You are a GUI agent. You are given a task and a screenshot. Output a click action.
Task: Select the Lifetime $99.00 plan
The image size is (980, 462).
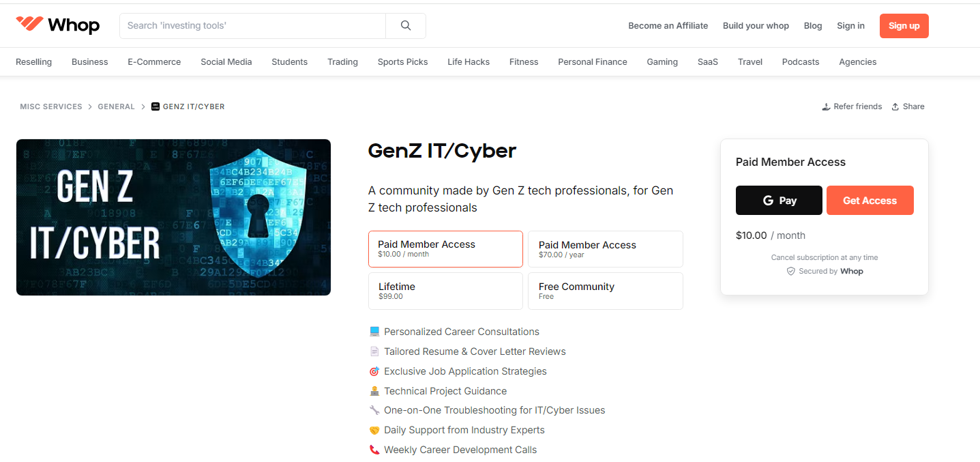click(x=445, y=291)
